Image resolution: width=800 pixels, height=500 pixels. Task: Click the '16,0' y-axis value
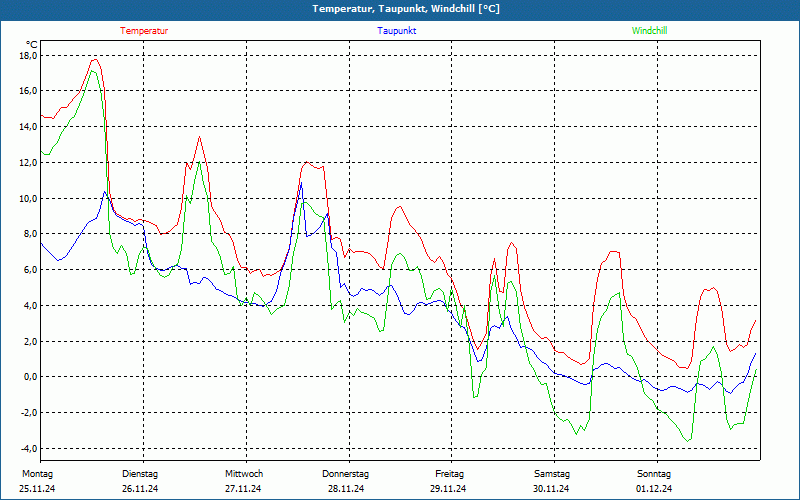pyautogui.click(x=28, y=91)
